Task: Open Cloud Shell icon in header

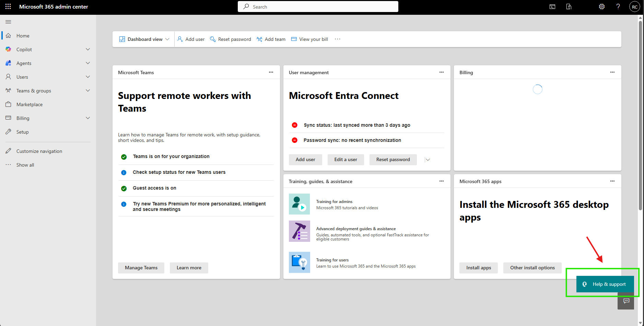Action: click(552, 7)
